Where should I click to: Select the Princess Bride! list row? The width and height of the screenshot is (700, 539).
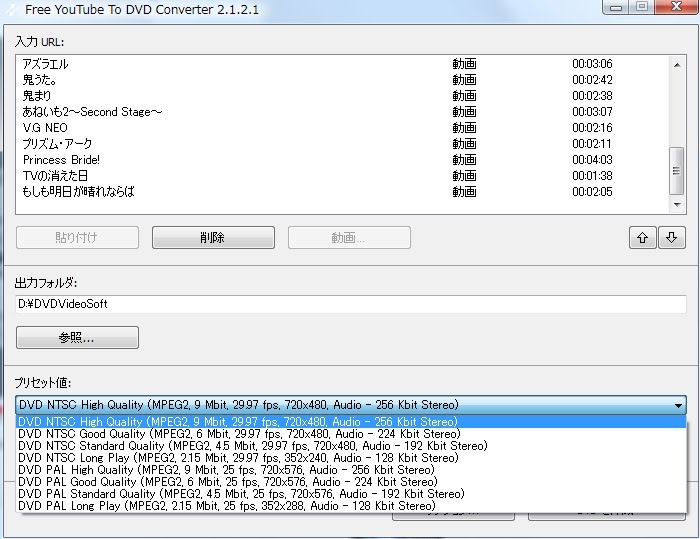coord(343,160)
